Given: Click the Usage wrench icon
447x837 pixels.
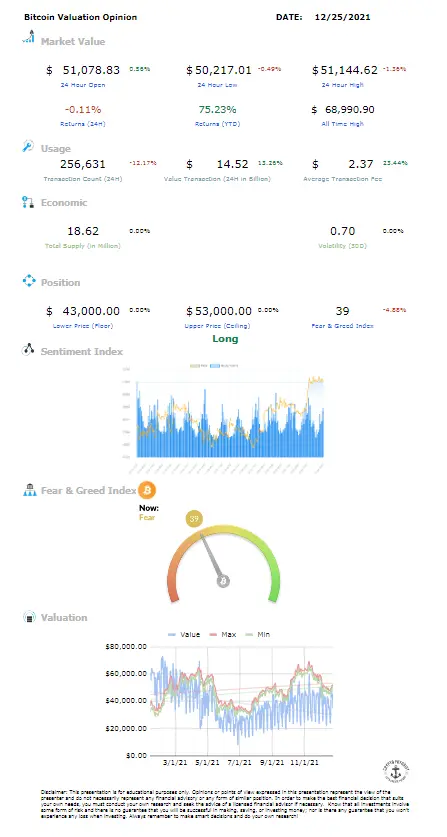Looking at the screenshot, I should [28, 147].
